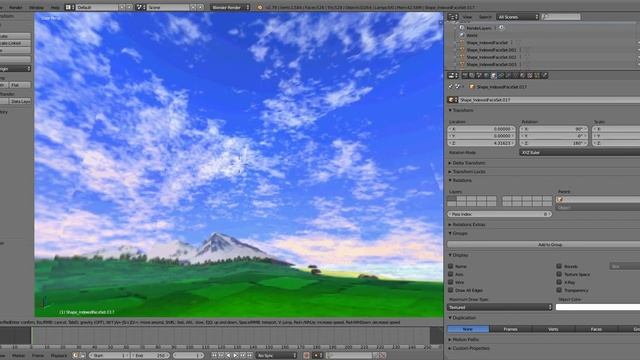Open the XYZ Euler rotation mode dropdown
The width and height of the screenshot is (640, 360).
coord(580,152)
